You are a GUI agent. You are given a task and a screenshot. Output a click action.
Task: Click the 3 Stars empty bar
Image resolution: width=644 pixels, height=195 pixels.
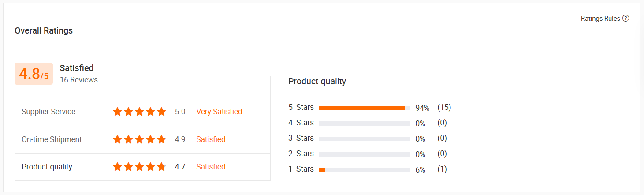click(x=364, y=139)
